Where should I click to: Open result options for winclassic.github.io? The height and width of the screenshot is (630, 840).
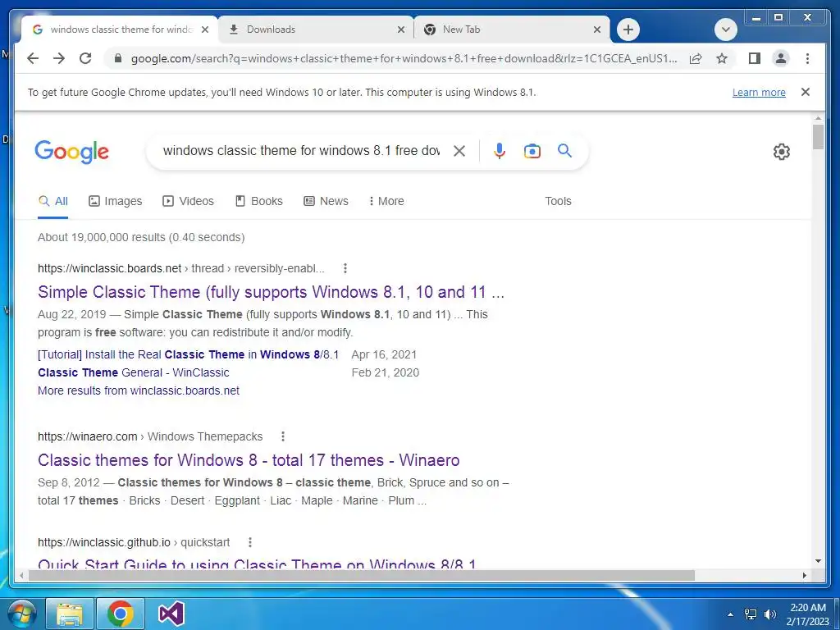click(249, 543)
